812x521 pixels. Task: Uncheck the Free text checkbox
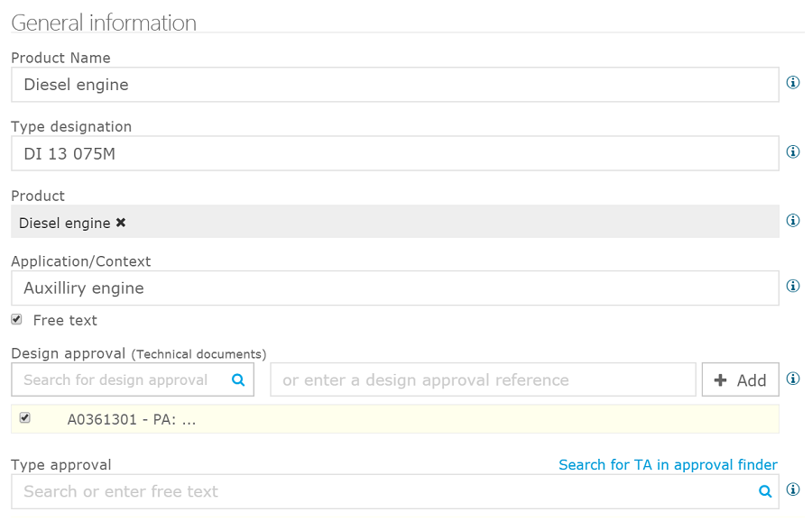(x=16, y=319)
